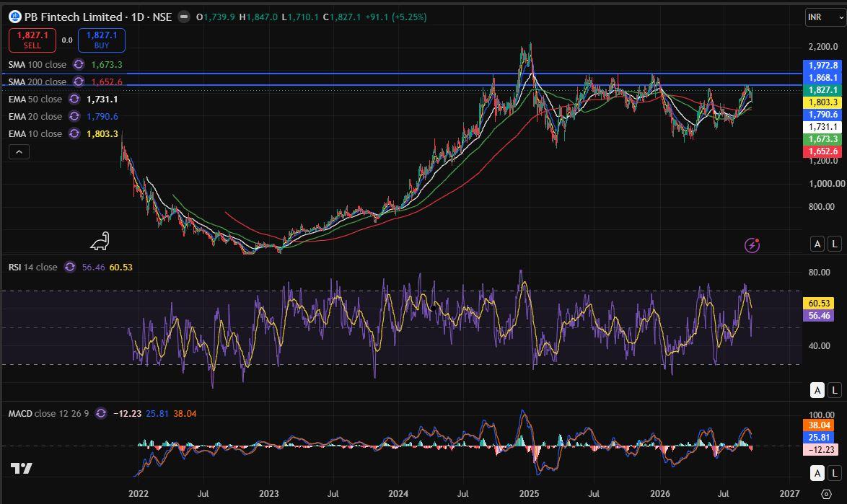Screen dimensions: 847x504
Task: Click the PB Fintech Limited symbol title
Action: click(74, 17)
